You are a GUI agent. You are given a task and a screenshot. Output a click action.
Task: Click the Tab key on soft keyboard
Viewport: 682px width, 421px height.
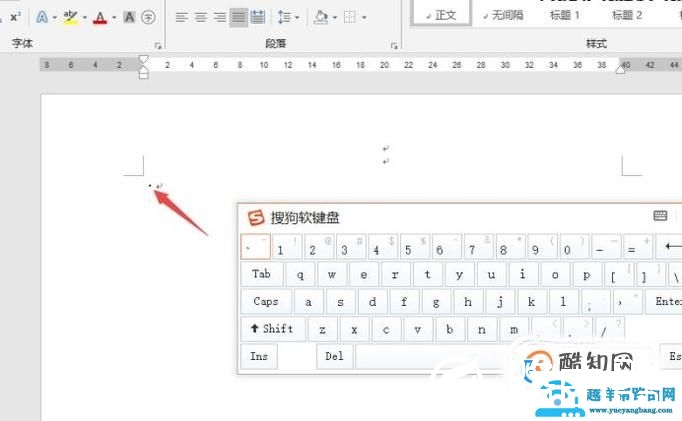[262, 274]
